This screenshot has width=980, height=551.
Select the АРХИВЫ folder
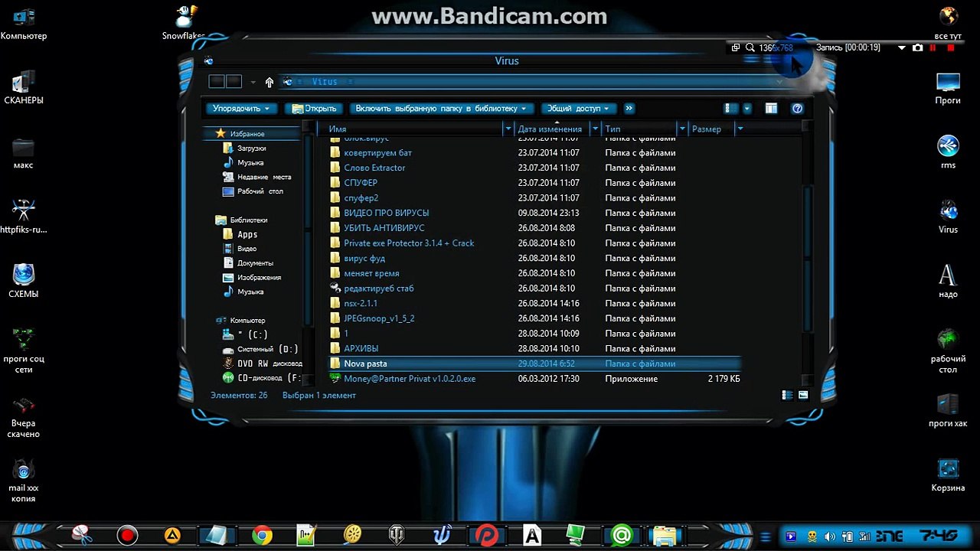pos(361,349)
